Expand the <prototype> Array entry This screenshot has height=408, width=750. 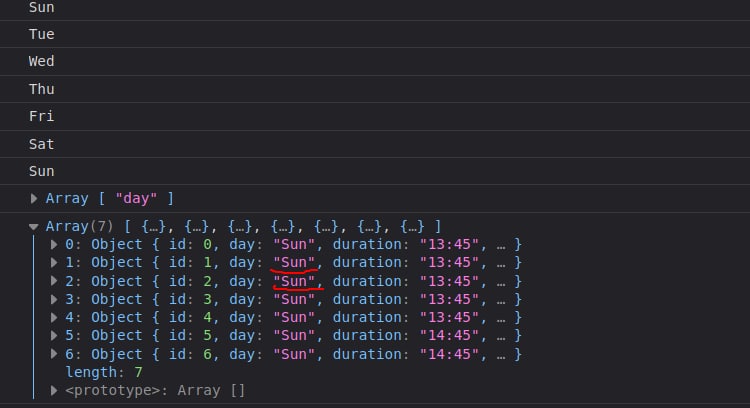(x=54, y=391)
